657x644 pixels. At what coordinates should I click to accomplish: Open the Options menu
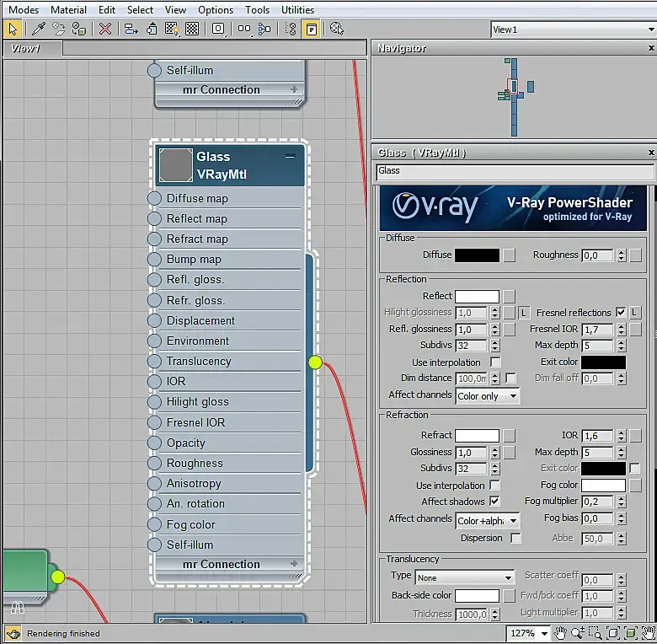[216, 9]
